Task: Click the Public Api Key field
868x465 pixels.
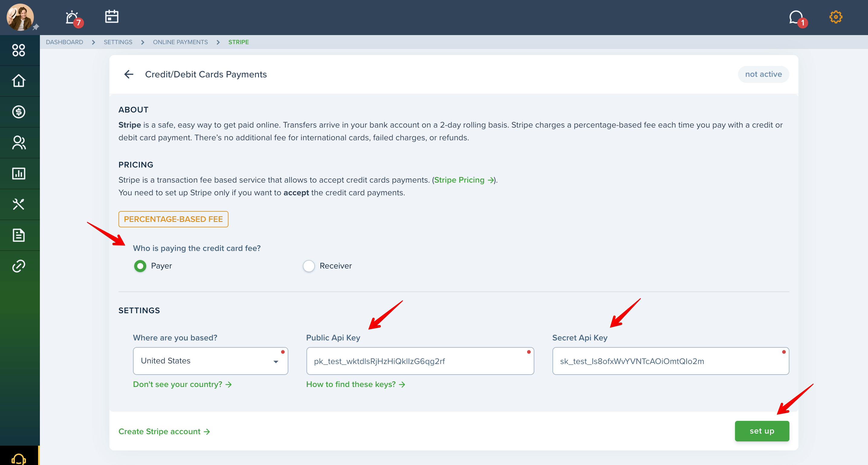Action: [x=420, y=361]
